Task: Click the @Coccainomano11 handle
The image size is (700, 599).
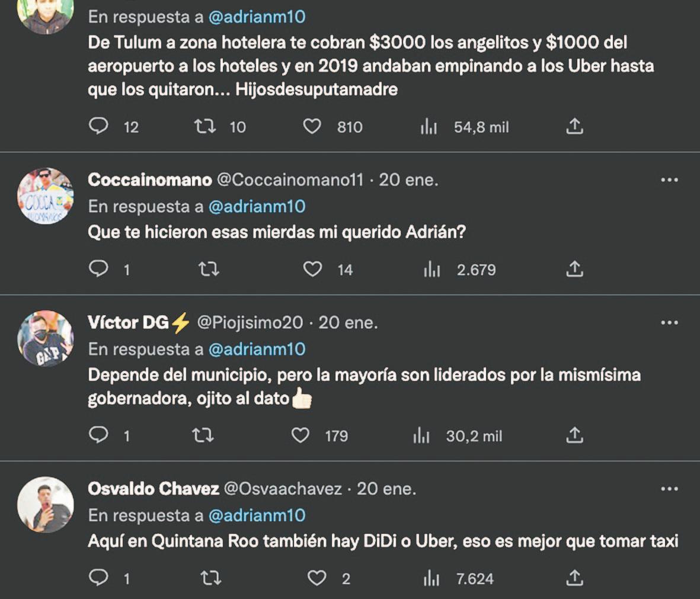Action: (290, 180)
